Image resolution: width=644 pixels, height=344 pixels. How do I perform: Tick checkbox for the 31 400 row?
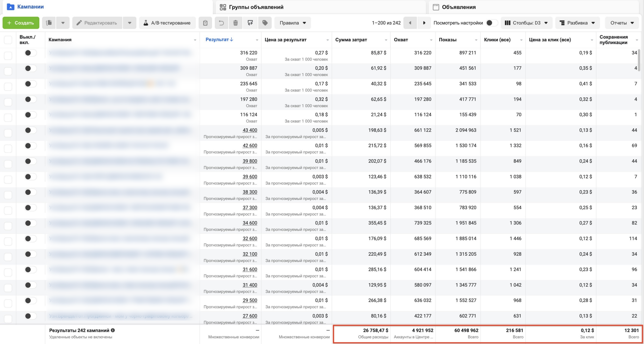8,288
